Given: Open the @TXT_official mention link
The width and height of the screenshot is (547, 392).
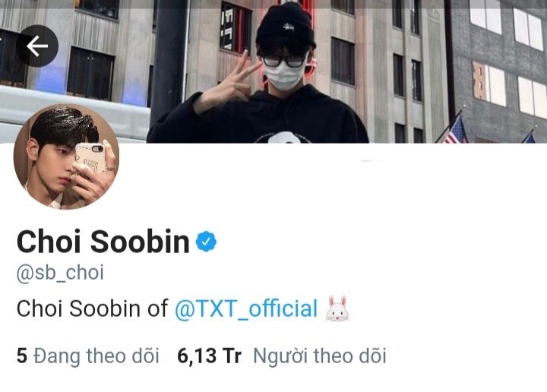Looking at the screenshot, I should [246, 309].
